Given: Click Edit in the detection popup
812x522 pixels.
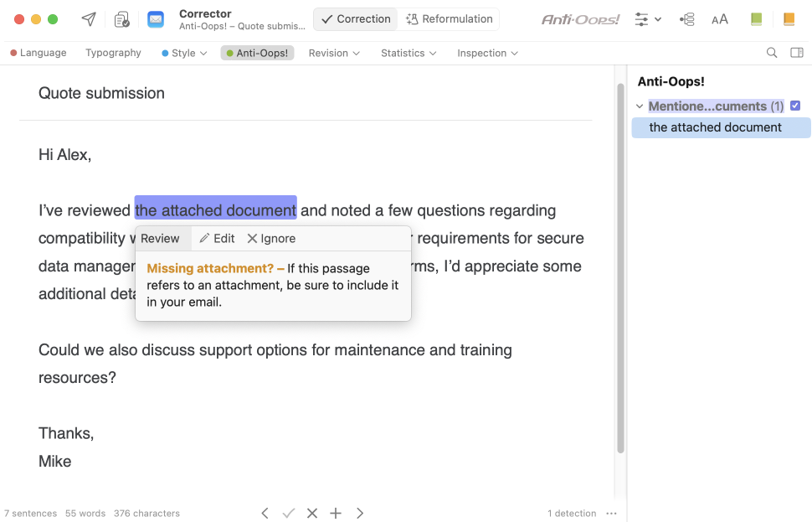Looking at the screenshot, I should pos(217,239).
